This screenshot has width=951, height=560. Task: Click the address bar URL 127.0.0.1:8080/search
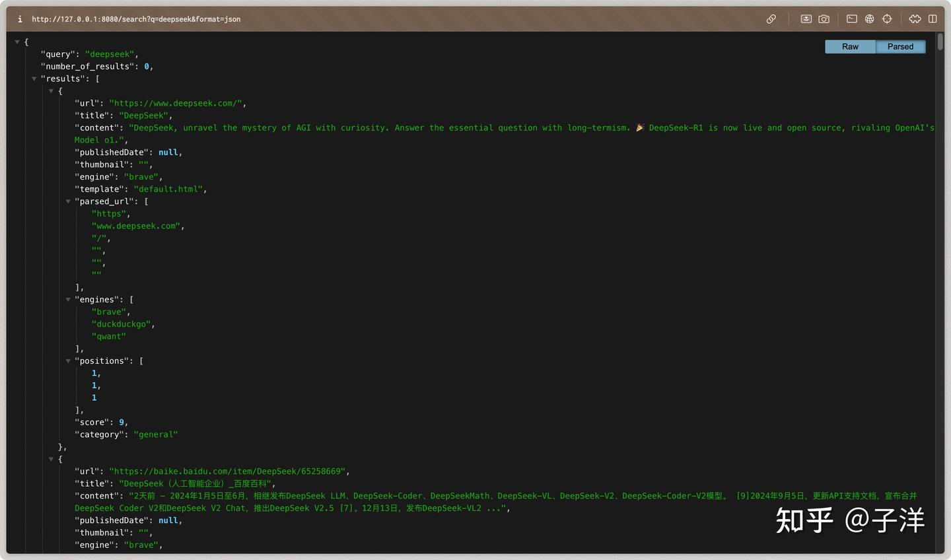(x=136, y=19)
